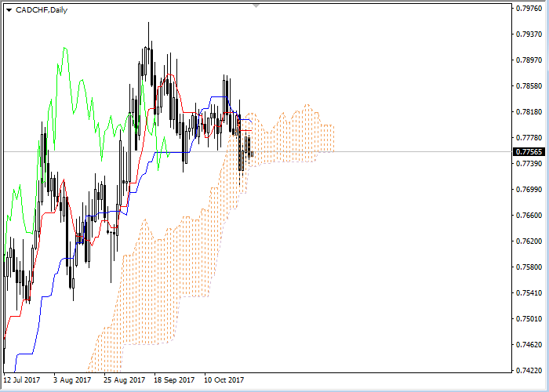Click price level 0.74620 on scale

coord(529,345)
